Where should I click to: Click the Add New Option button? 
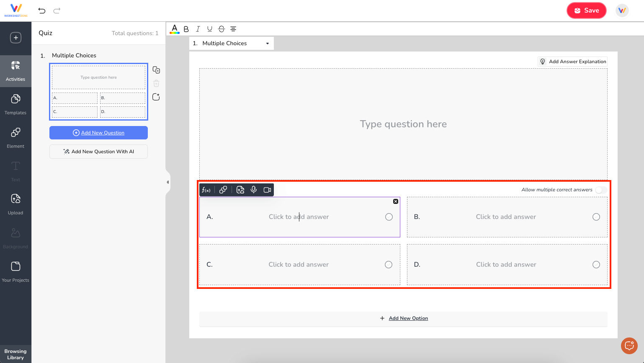pos(403,318)
